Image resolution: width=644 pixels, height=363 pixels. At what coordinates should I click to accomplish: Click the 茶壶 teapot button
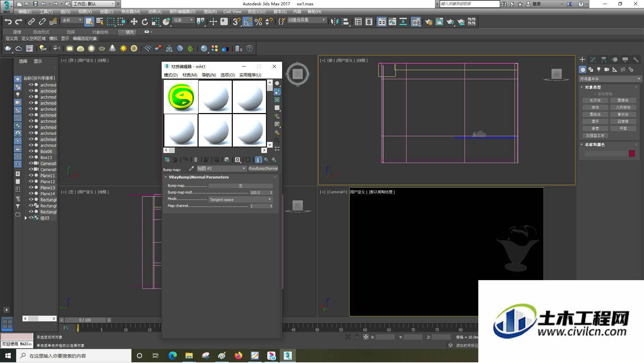[595, 129]
